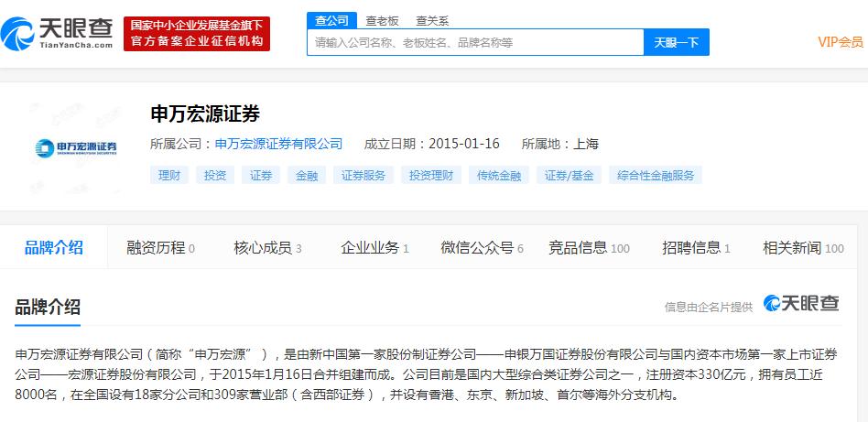This screenshot has width=868, height=422.
Task: Select the 综合性金融服务 tag
Action: (656, 176)
